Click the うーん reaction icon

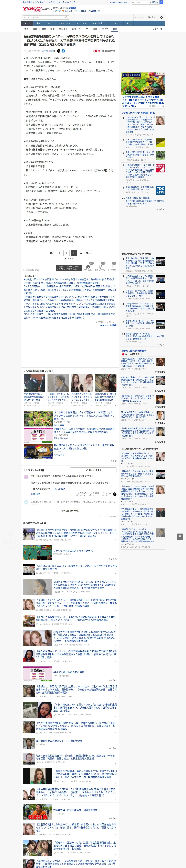point(104,494)
